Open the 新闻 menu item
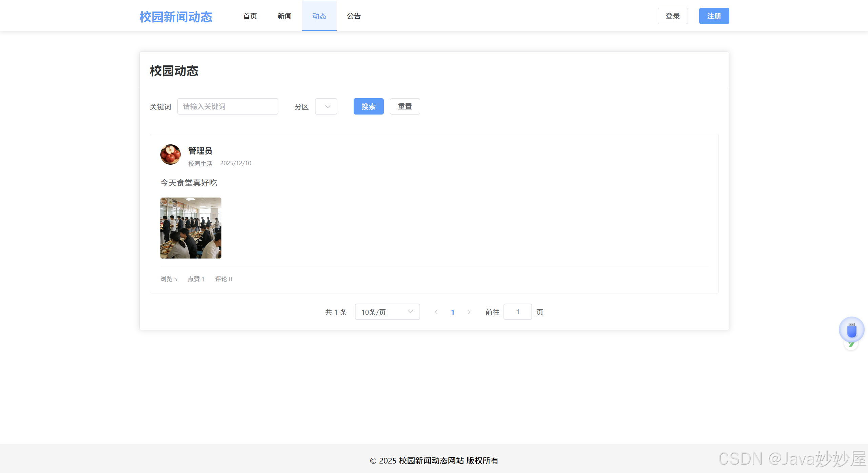 [284, 16]
